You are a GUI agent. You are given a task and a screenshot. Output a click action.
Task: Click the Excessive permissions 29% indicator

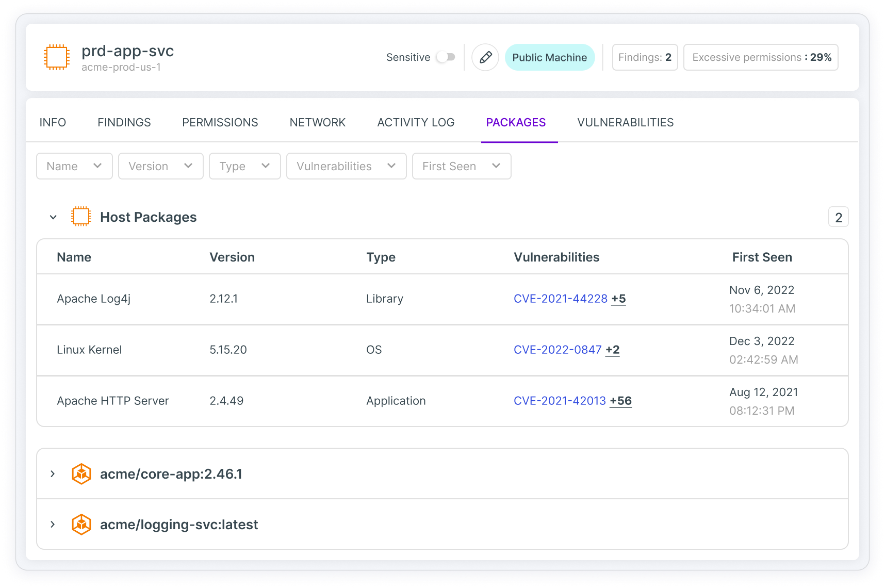pyautogui.click(x=761, y=57)
